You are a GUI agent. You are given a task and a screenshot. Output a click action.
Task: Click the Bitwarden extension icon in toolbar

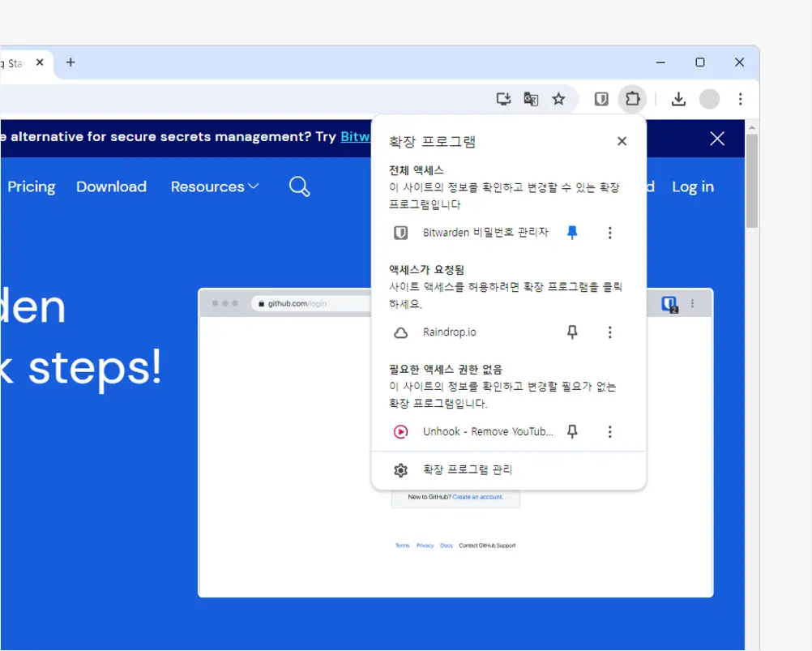click(x=601, y=99)
